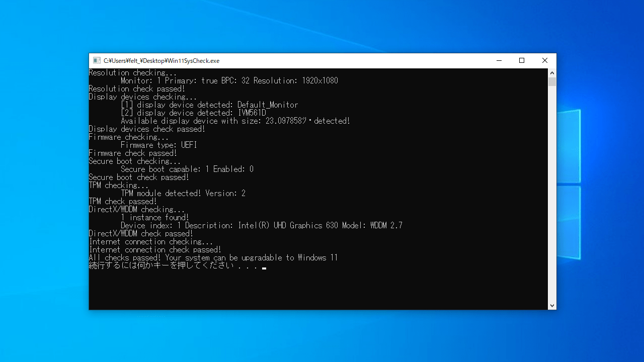Screen dimensions: 644x362
Task: Click the "Firmware type: UEFI" line
Action: point(159,145)
